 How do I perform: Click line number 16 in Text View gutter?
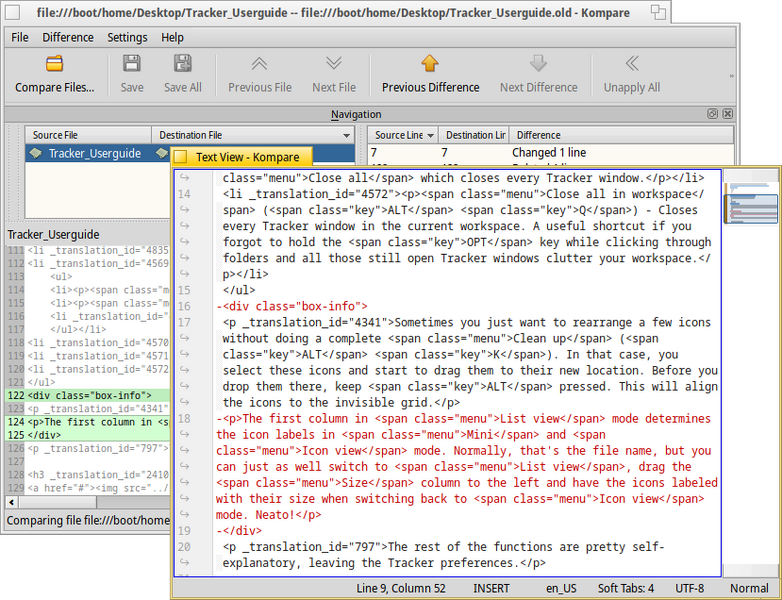tap(184, 306)
